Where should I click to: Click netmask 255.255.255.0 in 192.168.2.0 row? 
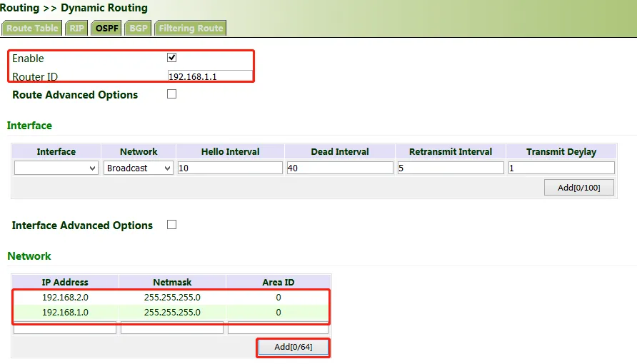click(x=172, y=298)
